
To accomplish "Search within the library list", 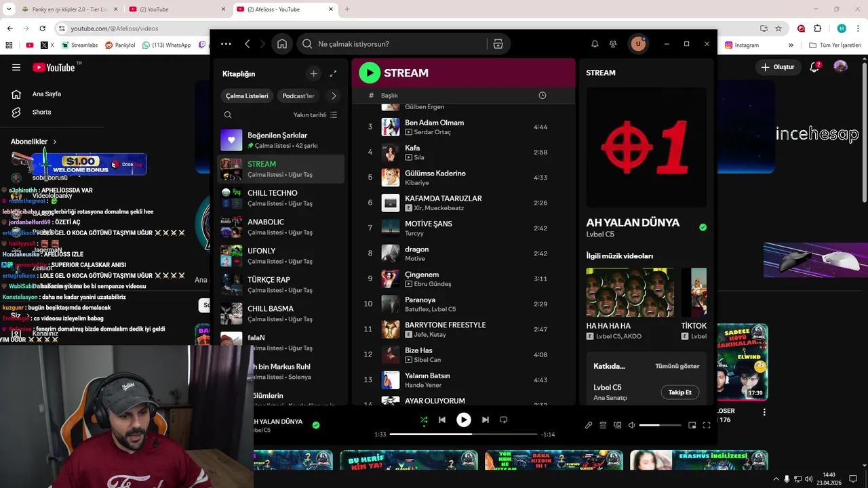I will pyautogui.click(x=228, y=115).
